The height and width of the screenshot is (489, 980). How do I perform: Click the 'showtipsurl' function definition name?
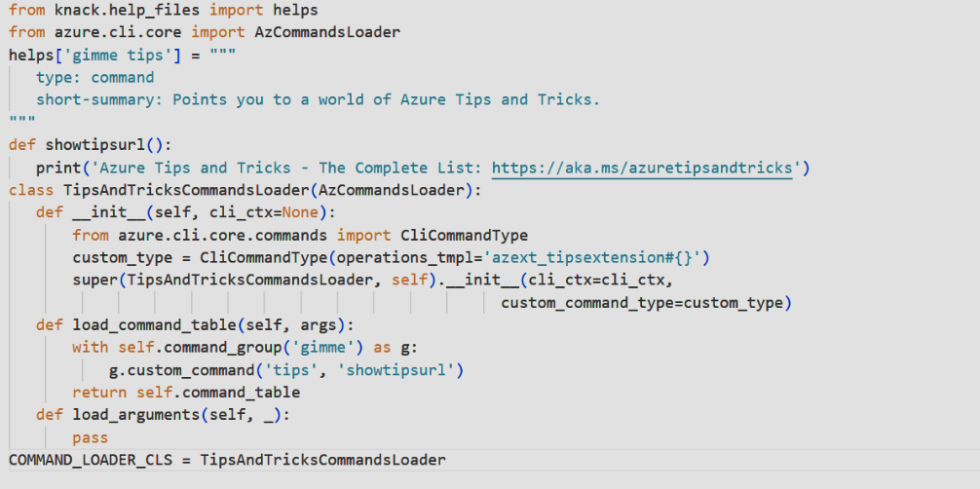(x=95, y=145)
